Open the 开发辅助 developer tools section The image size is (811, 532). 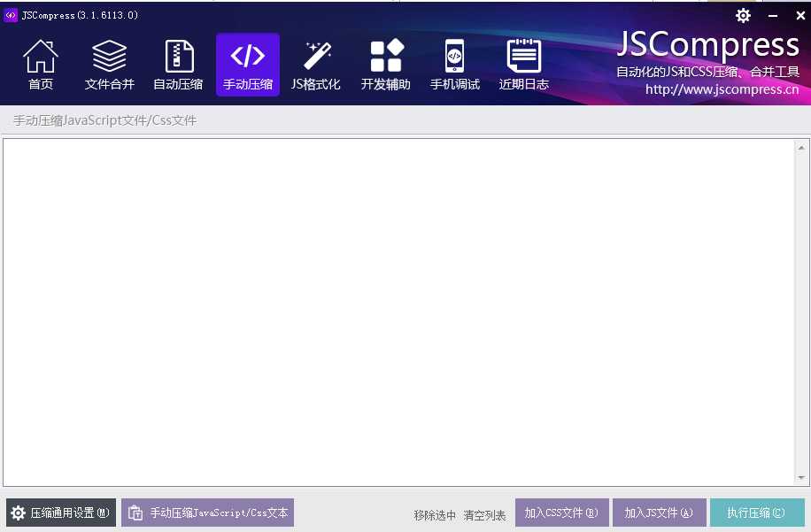(x=386, y=65)
